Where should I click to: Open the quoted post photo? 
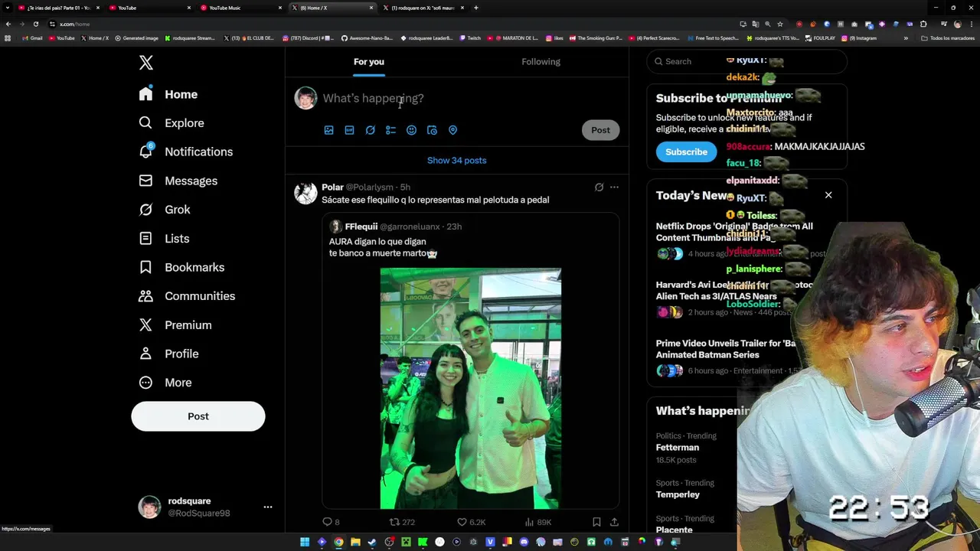click(471, 388)
